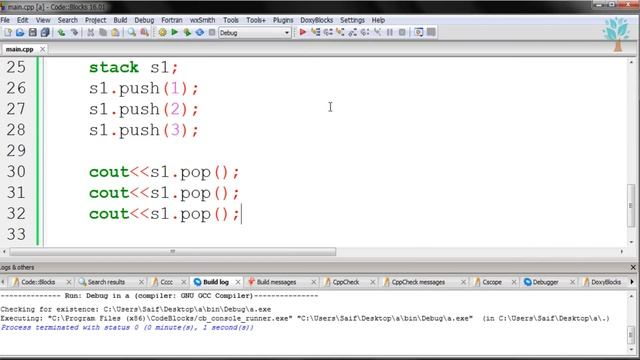Click the Save all files icon
Screen dimensions: 640x360
(45, 33)
